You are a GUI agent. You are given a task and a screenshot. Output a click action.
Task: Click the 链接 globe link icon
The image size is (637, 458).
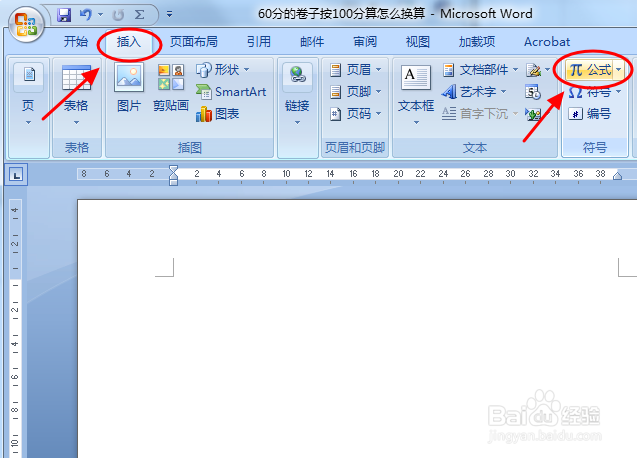(297, 77)
